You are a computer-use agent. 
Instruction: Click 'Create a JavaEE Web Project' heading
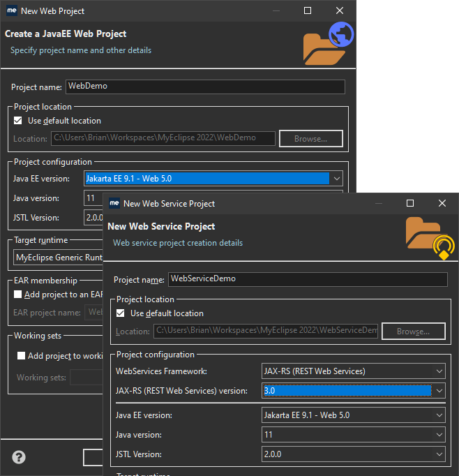tap(66, 34)
